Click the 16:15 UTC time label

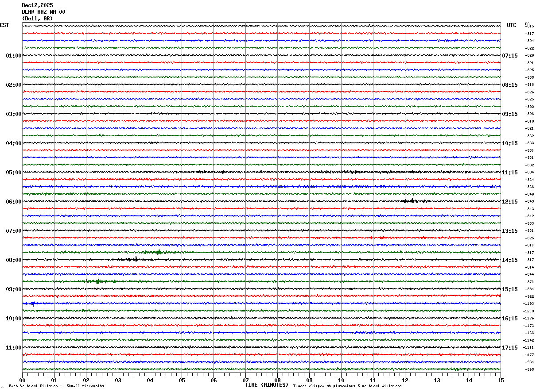point(509,319)
